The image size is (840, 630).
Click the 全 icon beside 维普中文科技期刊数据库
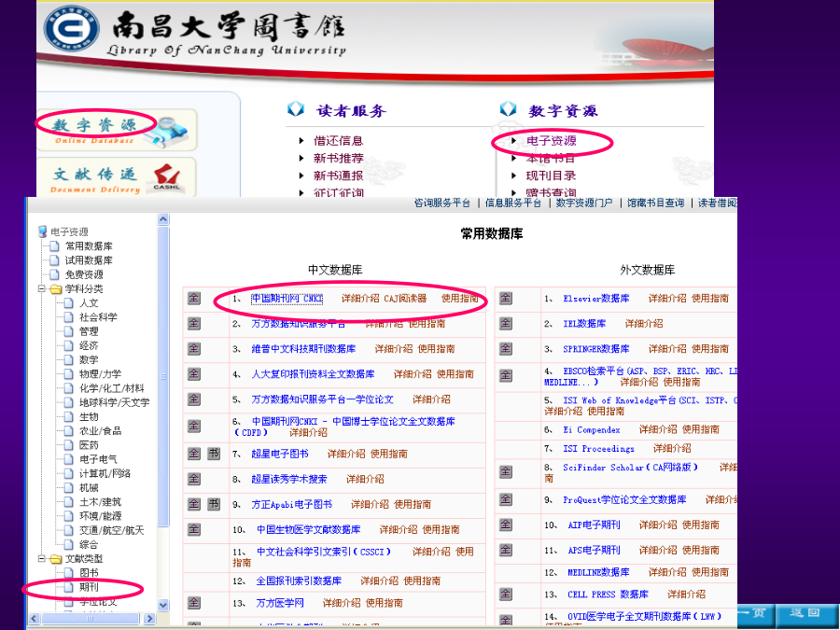pyautogui.click(x=194, y=348)
